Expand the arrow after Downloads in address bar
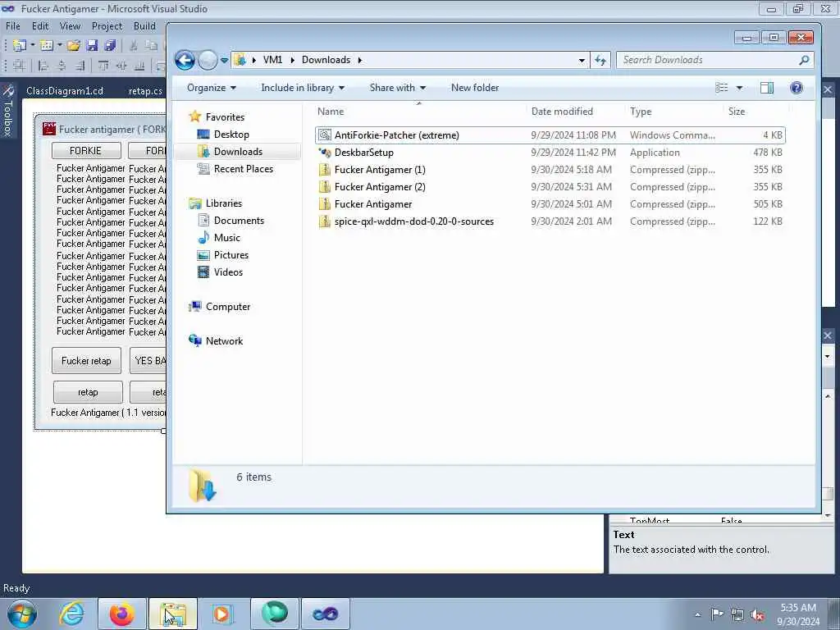Image resolution: width=840 pixels, height=630 pixels. coord(360,60)
